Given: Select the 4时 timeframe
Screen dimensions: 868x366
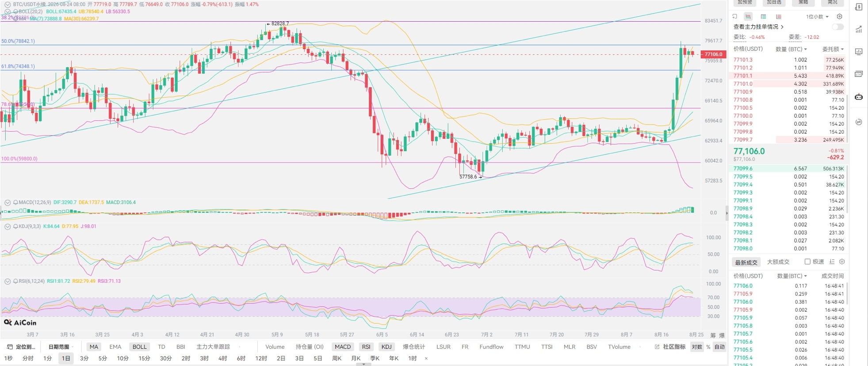Looking at the screenshot, I should tap(223, 358).
